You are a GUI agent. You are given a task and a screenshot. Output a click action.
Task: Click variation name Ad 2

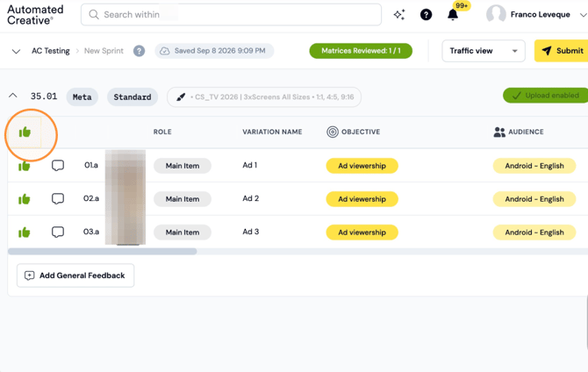250,198
